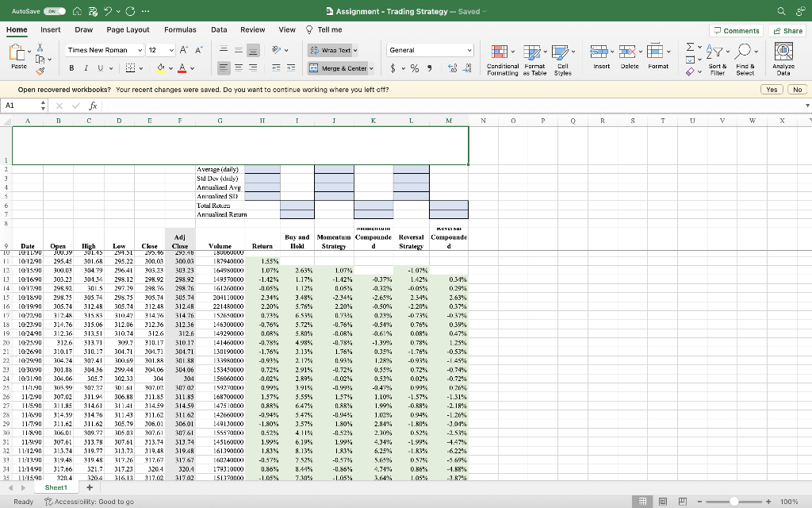Click the Percent Style icon
This screenshot has height=508, width=812.
(x=414, y=69)
